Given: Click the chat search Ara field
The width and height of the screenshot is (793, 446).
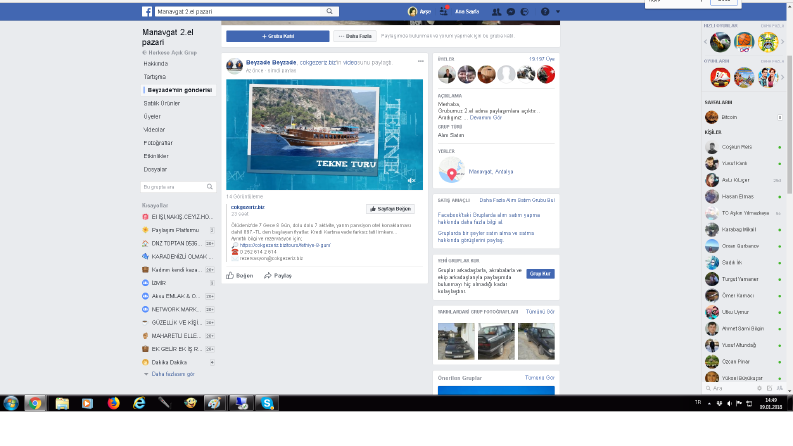Looking at the screenshot, I should (x=728, y=388).
